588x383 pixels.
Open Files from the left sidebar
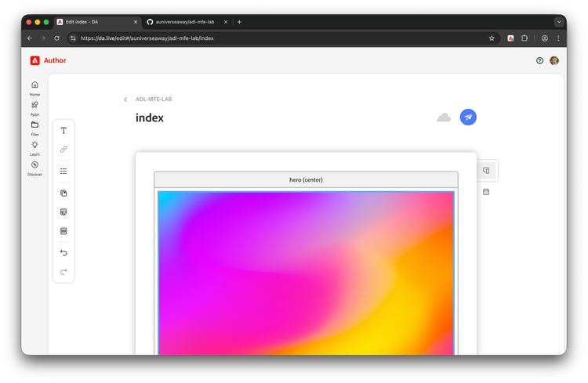(x=34, y=128)
